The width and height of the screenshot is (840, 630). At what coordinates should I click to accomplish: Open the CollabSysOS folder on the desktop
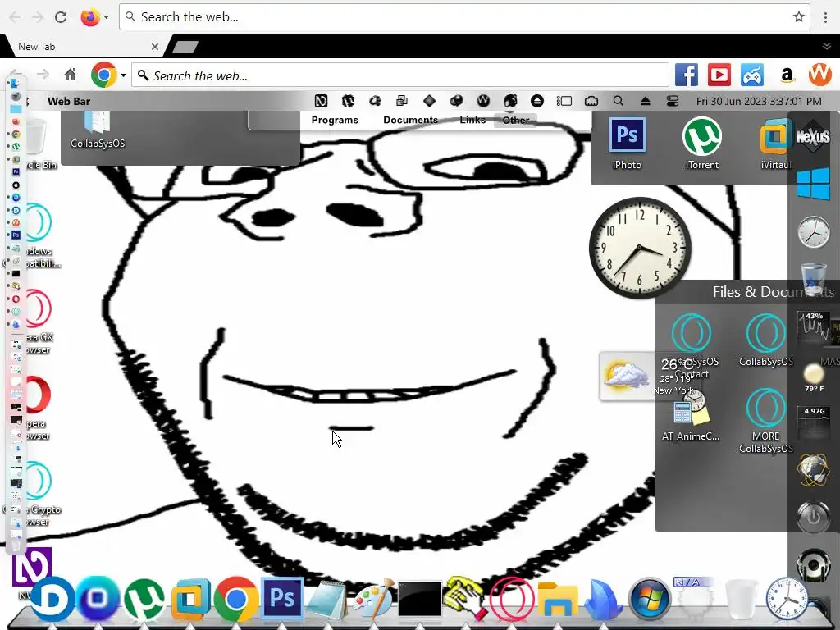pyautogui.click(x=98, y=129)
